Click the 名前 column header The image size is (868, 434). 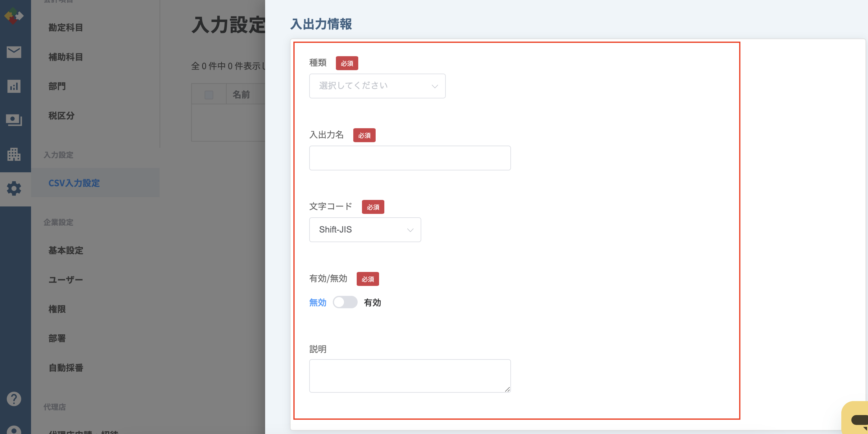click(x=241, y=95)
